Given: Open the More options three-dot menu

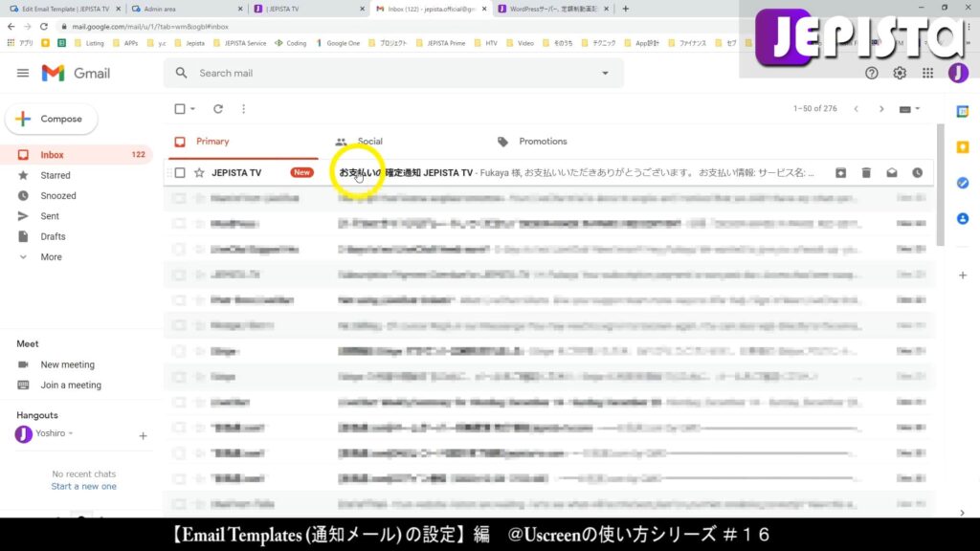Looking at the screenshot, I should tap(244, 109).
